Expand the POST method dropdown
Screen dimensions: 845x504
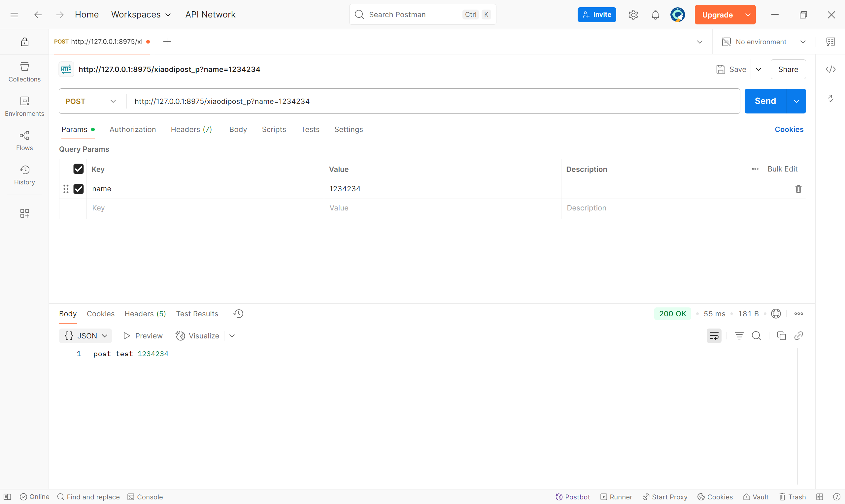tap(91, 101)
